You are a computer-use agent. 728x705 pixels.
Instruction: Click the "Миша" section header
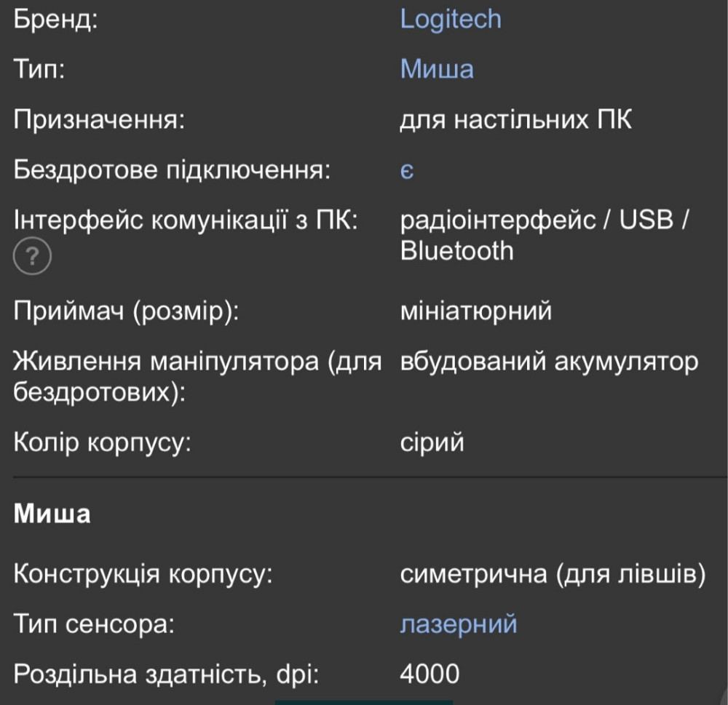coord(51,514)
